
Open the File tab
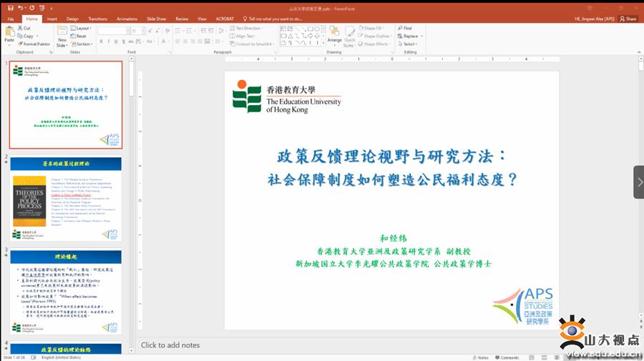pos(10,19)
